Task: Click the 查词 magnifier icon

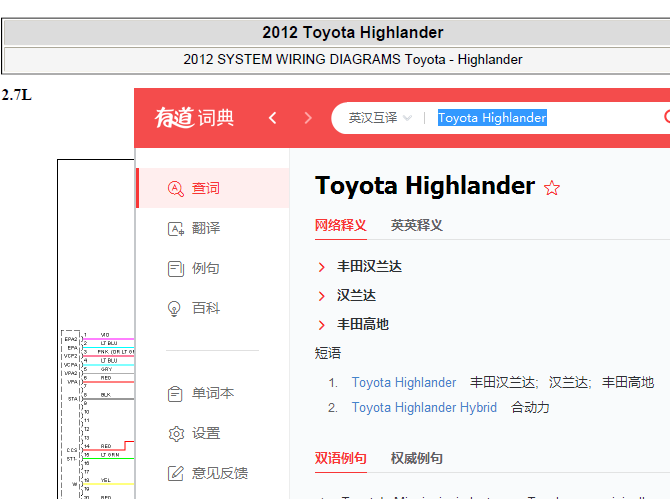Action: coord(176,188)
